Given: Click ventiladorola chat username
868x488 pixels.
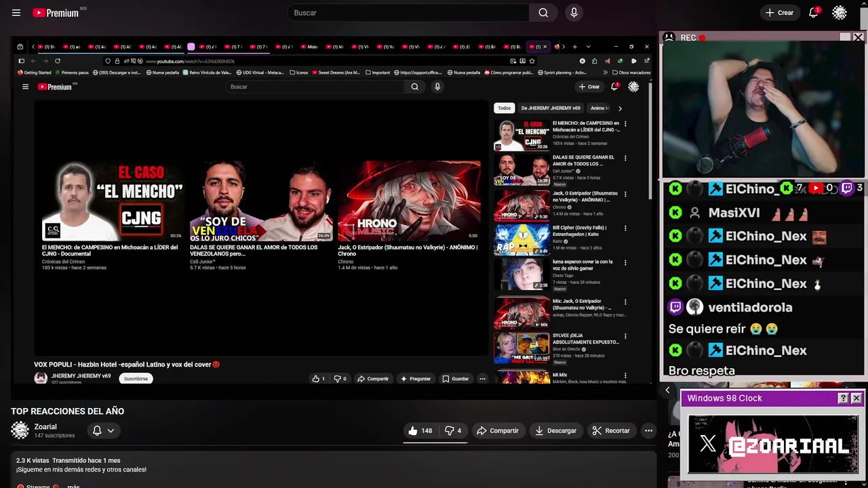Looking at the screenshot, I should click(x=750, y=307).
